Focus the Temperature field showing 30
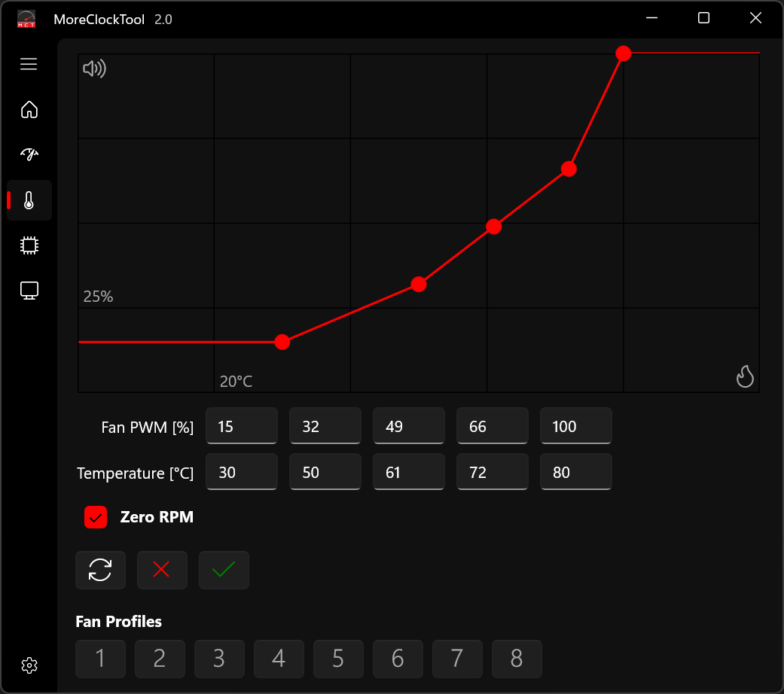Viewport: 784px width, 694px height. click(x=242, y=473)
